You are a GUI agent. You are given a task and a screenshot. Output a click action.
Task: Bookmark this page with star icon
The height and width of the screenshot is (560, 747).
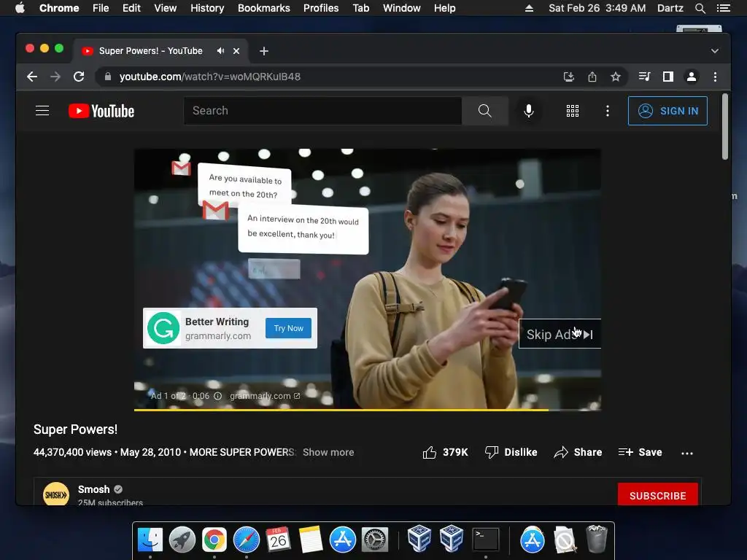tap(615, 77)
